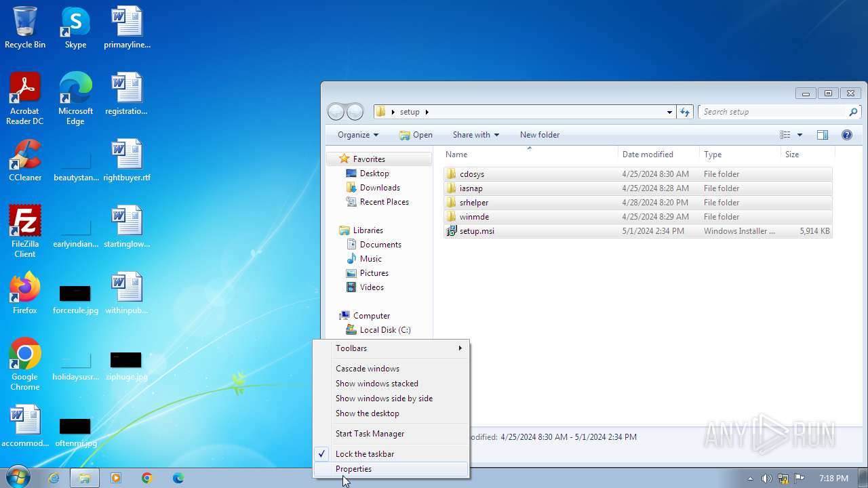Click the Action Center flag icon
This screenshot has height=488, width=868.
(799, 479)
